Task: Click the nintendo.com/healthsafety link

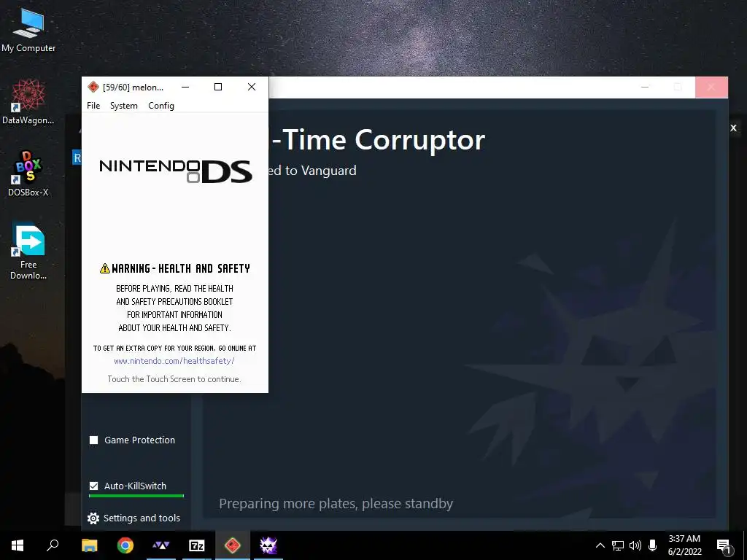Action: 174,361
